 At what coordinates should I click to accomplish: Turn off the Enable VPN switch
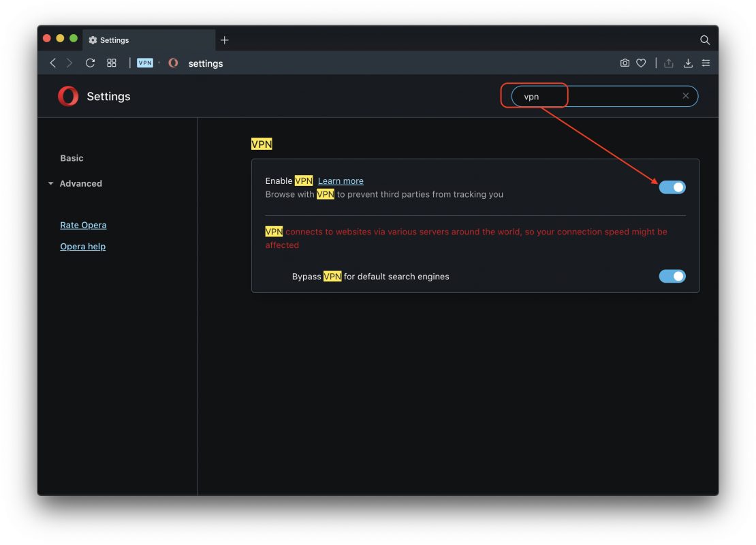672,187
